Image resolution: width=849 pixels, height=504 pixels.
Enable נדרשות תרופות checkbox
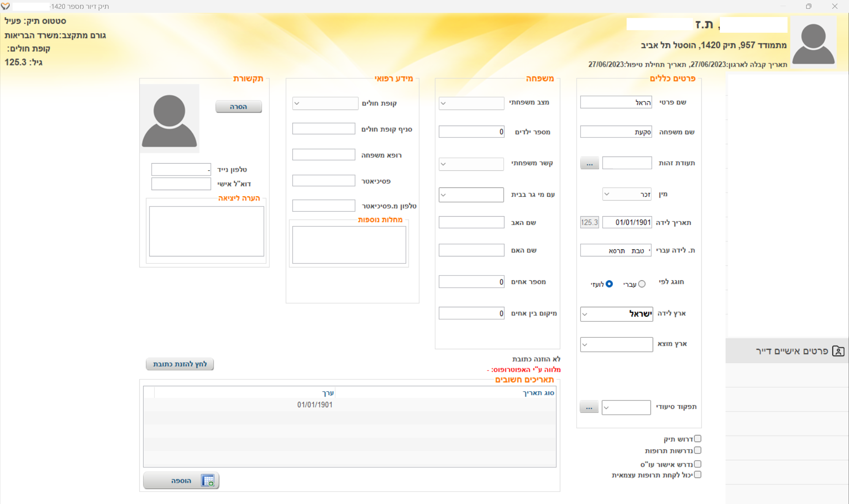pos(697,450)
